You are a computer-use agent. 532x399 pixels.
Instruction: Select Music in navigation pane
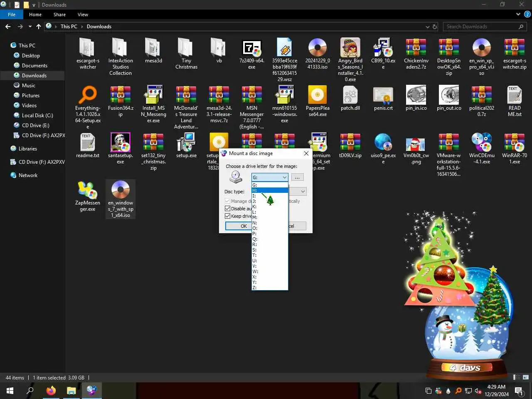[28, 86]
